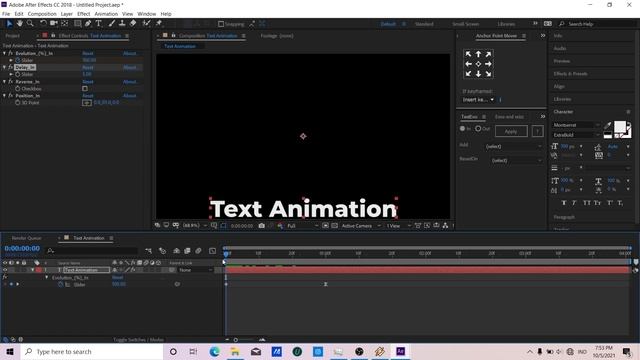Click the text fill color swatch

tap(620, 127)
